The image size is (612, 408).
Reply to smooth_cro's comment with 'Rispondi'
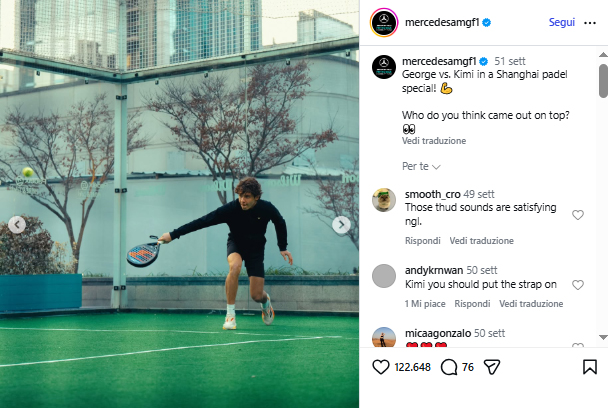pos(423,241)
